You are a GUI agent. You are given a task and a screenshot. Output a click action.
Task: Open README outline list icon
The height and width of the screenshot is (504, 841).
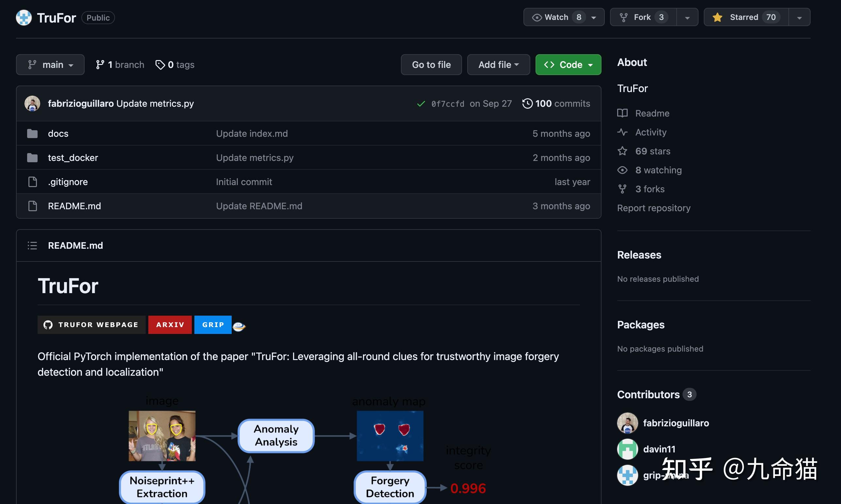pos(32,245)
